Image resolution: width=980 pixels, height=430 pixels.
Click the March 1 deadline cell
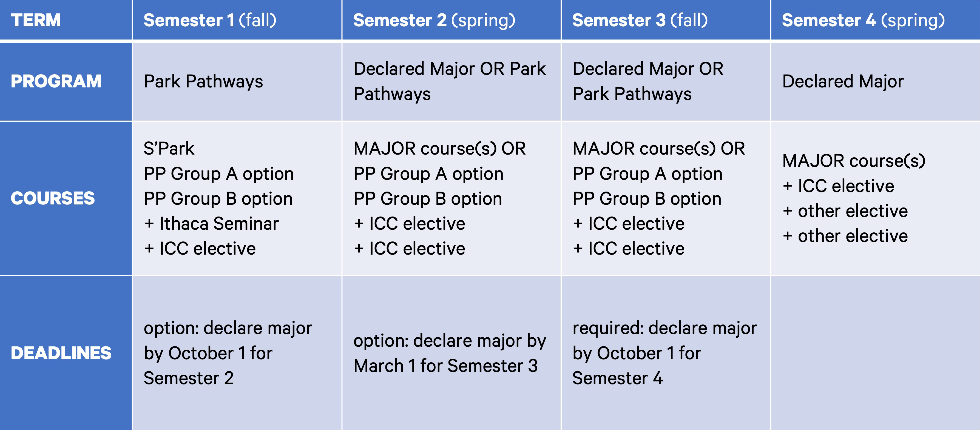click(x=451, y=353)
